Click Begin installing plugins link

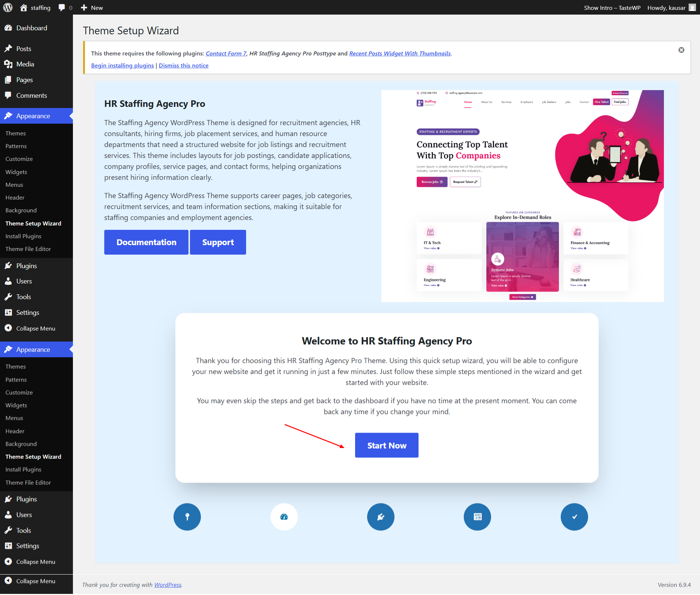pos(122,65)
